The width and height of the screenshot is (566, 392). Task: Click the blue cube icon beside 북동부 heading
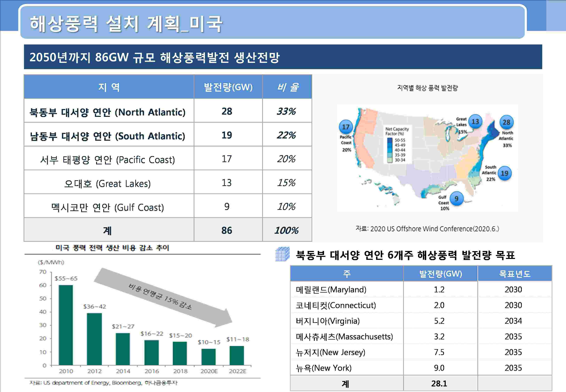tap(282, 254)
